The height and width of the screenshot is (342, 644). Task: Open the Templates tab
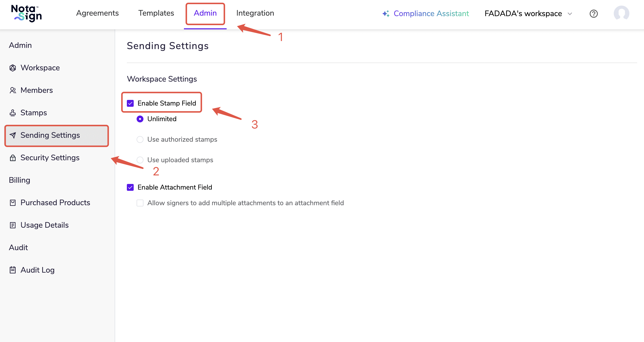[156, 13]
